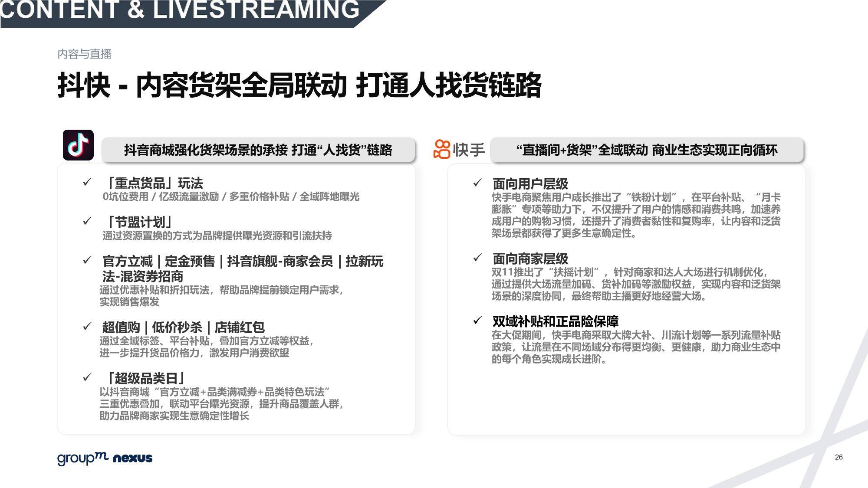Select text 架场景都获得了更多生意确定性
The width and height of the screenshot is (868, 488).
pos(565,233)
